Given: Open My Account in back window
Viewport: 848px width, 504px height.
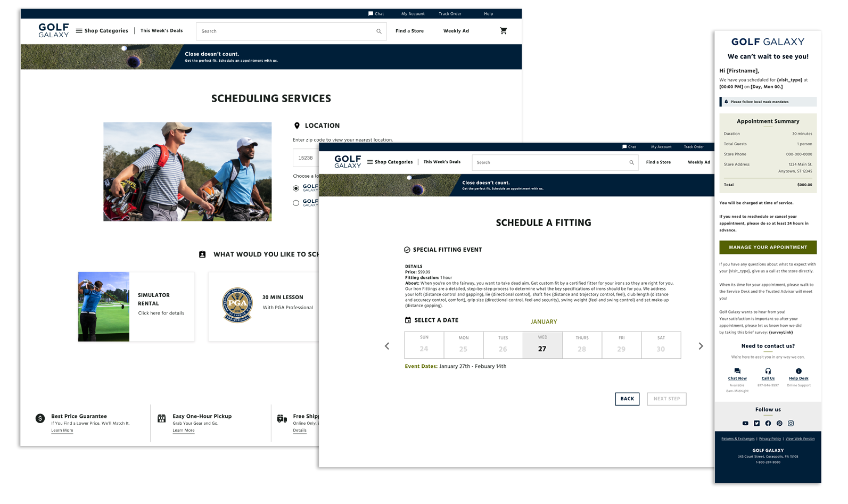Looking at the screenshot, I should tap(413, 14).
